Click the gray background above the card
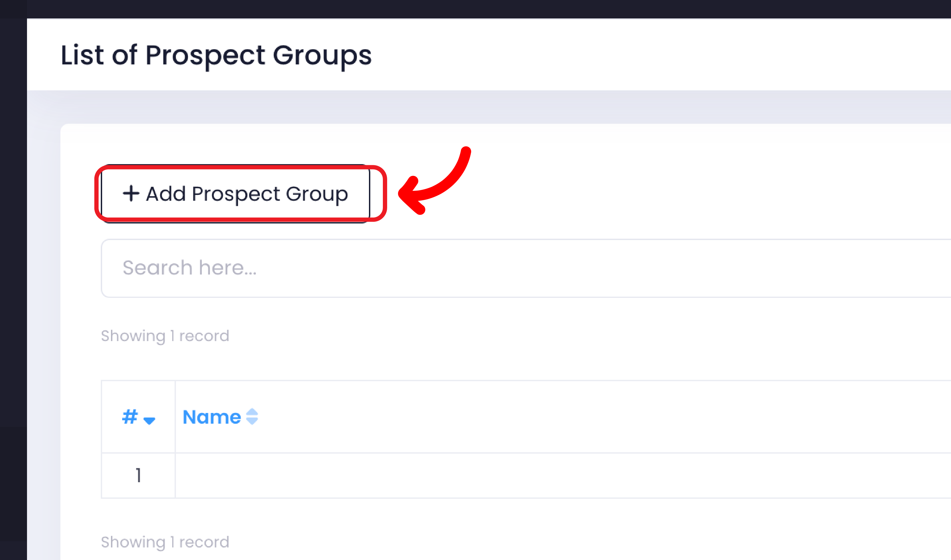951x560 pixels. pyautogui.click(x=491, y=107)
